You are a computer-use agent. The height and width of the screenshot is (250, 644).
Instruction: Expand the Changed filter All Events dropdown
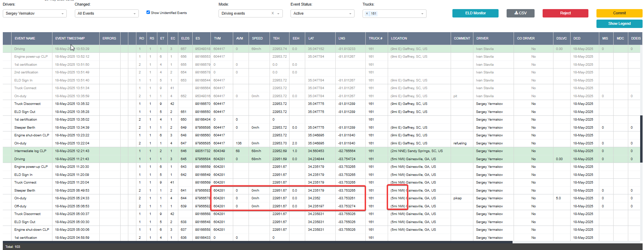(107, 13)
